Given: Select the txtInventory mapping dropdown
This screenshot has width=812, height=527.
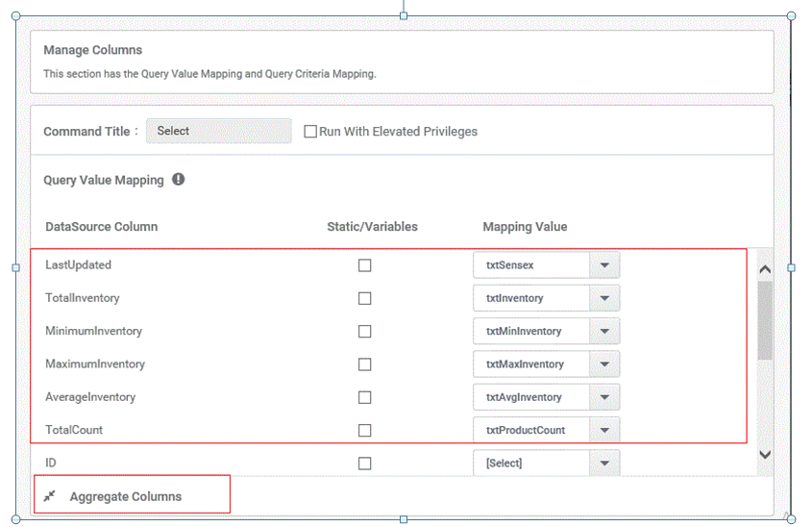Looking at the screenshot, I should (x=547, y=298).
